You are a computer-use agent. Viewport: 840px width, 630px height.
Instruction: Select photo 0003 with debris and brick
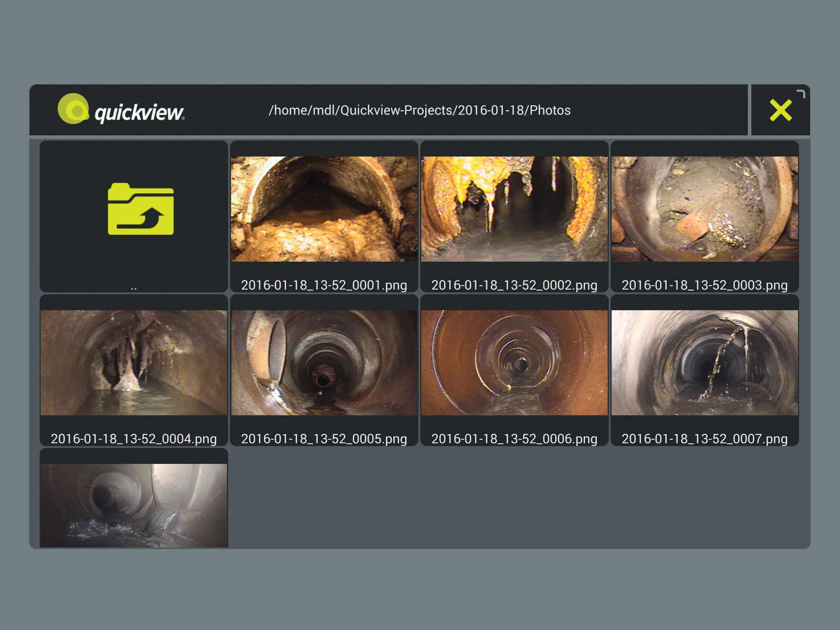pos(705,209)
